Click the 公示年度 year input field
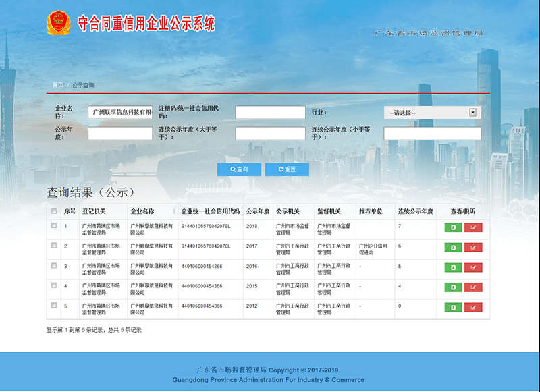The image size is (540, 392). pos(120,134)
